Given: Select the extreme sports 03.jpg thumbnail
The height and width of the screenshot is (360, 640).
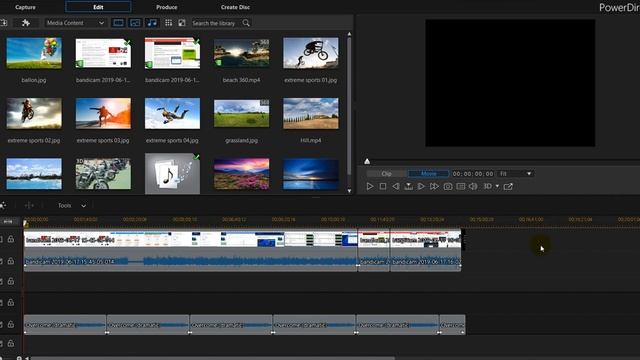Looking at the screenshot, I should [x=103, y=113].
